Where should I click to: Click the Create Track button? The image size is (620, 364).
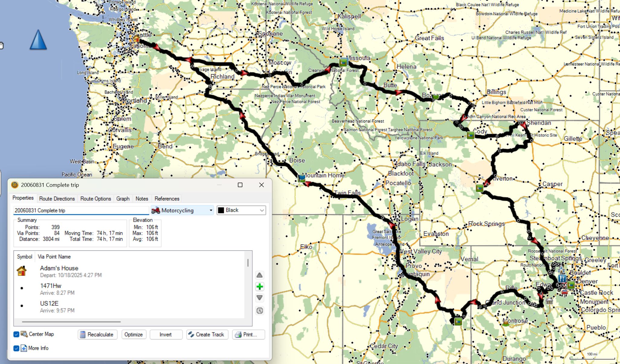207,334
